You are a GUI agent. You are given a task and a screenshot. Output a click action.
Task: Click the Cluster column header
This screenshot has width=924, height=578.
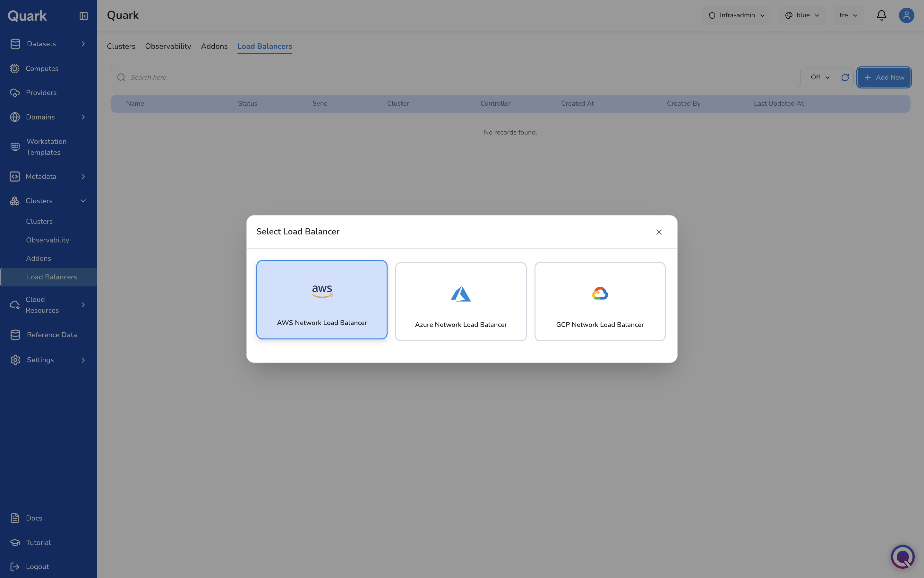(x=398, y=104)
